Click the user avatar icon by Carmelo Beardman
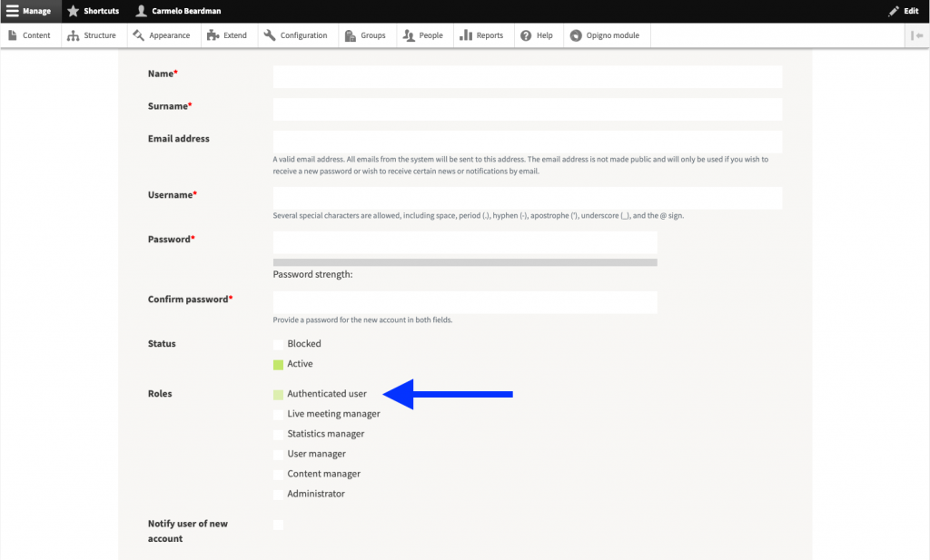The image size is (930, 560). pyautogui.click(x=141, y=11)
